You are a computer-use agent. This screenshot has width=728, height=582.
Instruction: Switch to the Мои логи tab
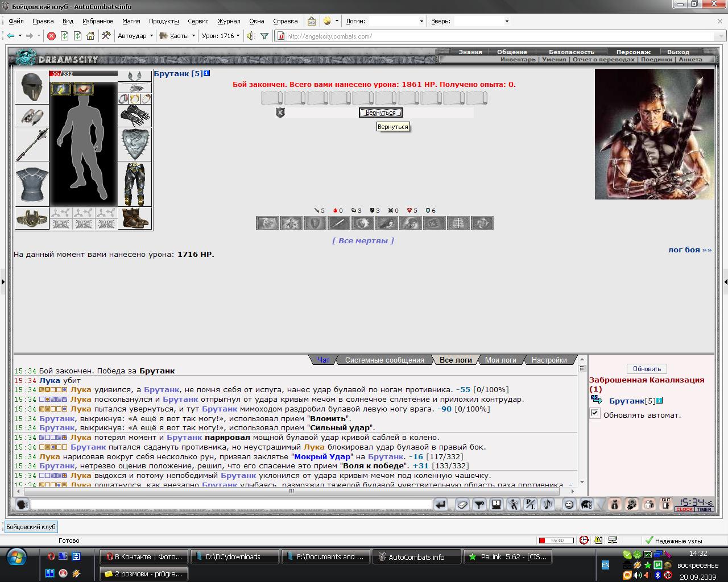pos(500,360)
